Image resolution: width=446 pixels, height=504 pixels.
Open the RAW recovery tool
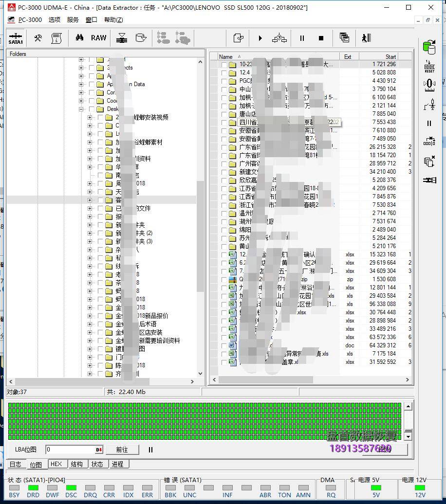pyautogui.click(x=98, y=38)
